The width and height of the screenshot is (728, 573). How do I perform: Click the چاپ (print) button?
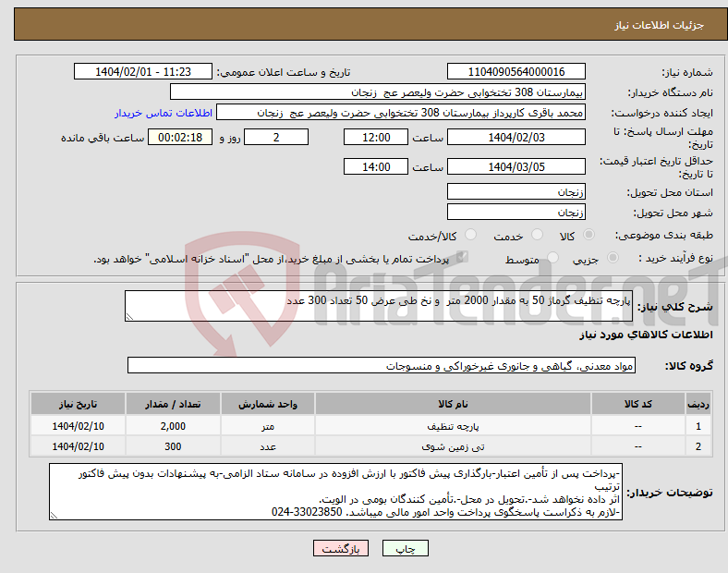[x=405, y=548]
